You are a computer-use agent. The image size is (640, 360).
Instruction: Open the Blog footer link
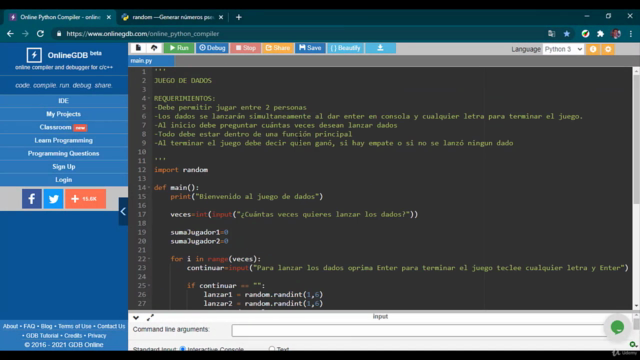coord(47,326)
